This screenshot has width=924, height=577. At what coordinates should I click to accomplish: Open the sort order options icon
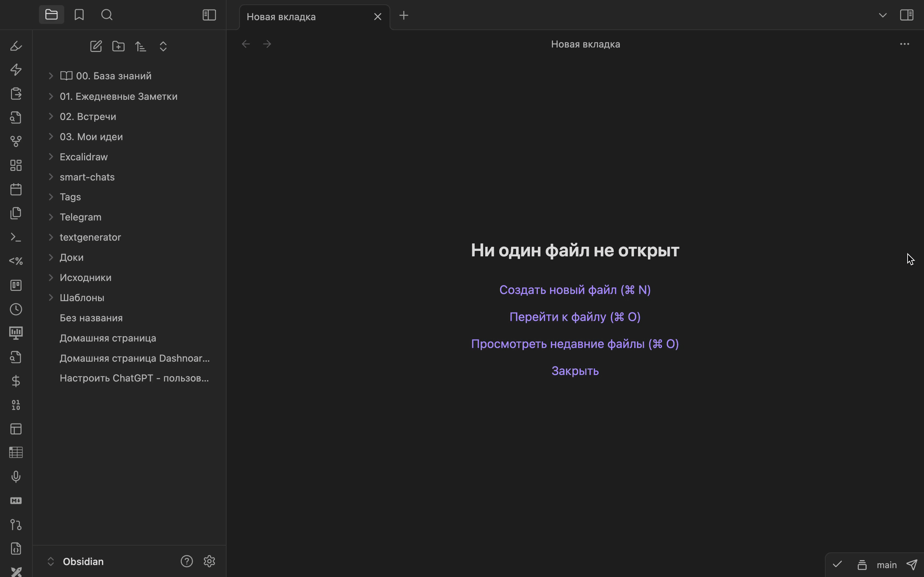coord(141,46)
